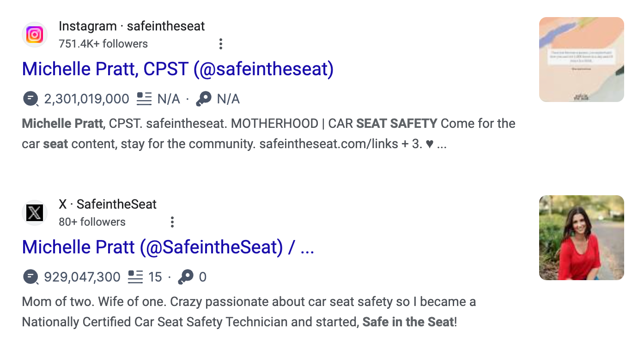Click the word count icon beside first N/A
644x348 pixels.
144,99
